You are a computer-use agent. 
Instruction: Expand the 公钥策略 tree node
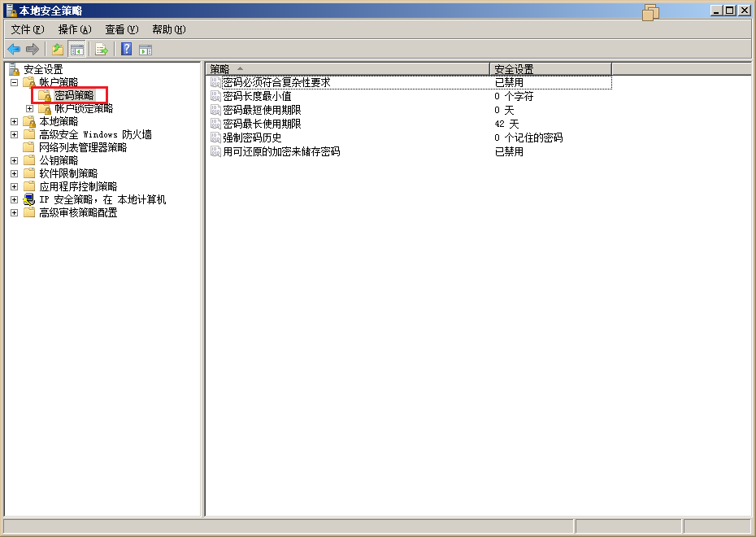15,160
